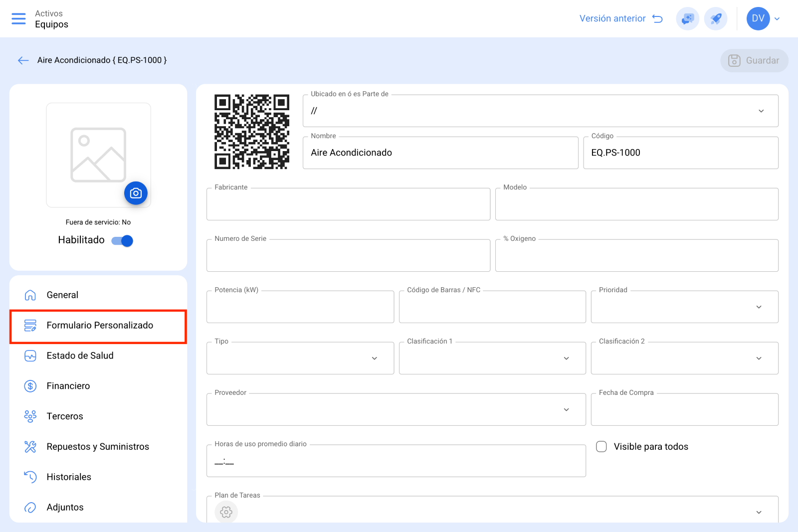Image resolution: width=798 pixels, height=532 pixels.
Task: Click the Fabricante input field
Action: coord(348,204)
